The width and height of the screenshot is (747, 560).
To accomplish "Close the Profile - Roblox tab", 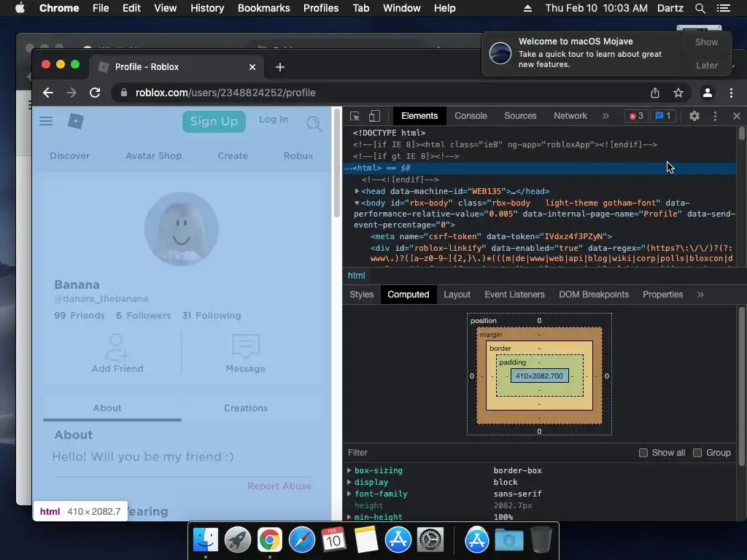I will click(252, 67).
